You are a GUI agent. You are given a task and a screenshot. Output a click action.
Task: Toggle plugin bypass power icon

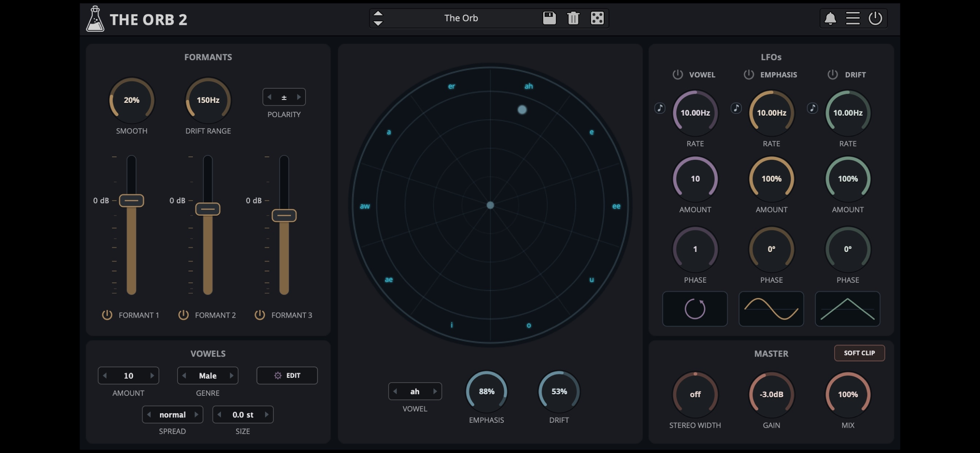click(x=875, y=18)
